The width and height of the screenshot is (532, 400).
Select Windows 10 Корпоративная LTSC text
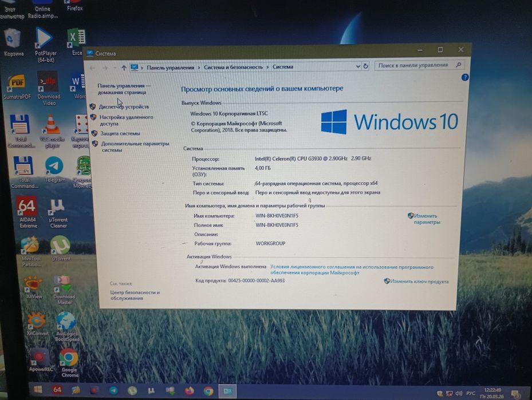tap(228, 113)
